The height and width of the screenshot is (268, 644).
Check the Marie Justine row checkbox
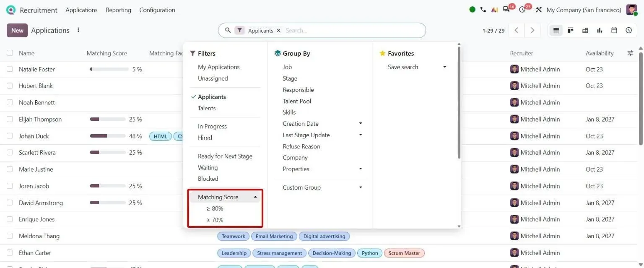point(10,169)
